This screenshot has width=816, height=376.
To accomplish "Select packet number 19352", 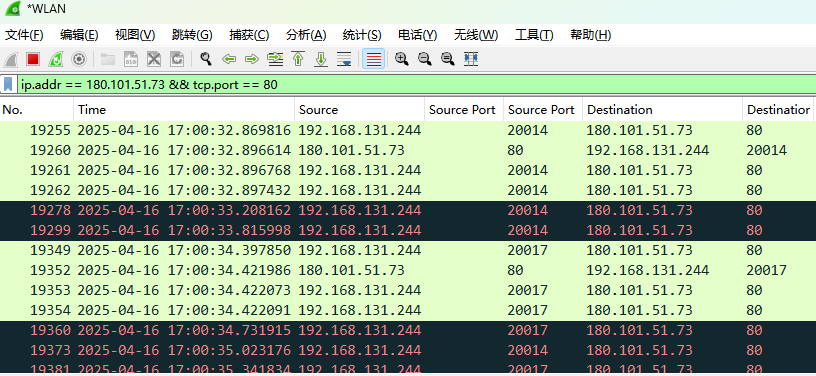I will click(408, 270).
